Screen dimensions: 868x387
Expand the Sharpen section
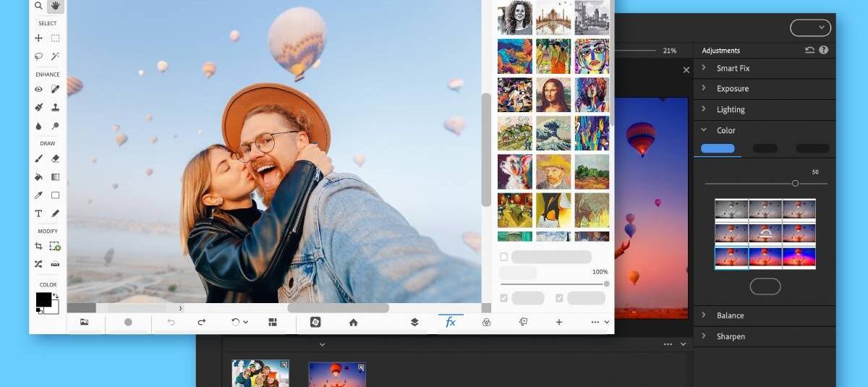(x=731, y=336)
